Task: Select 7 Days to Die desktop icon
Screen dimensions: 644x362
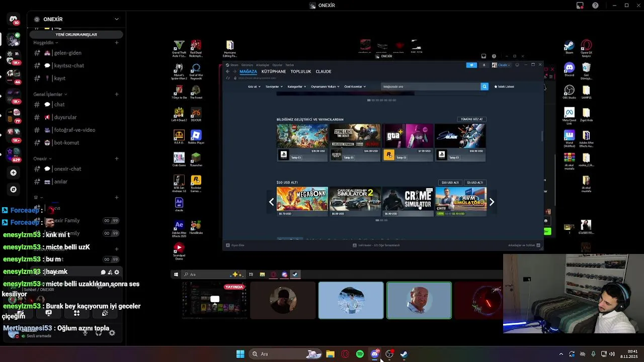Action: click(x=179, y=93)
